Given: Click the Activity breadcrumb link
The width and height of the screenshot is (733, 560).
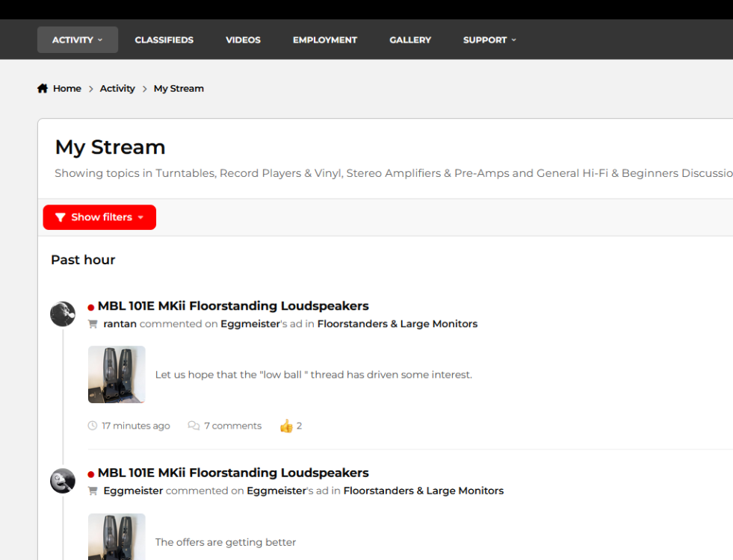Looking at the screenshot, I should [117, 89].
